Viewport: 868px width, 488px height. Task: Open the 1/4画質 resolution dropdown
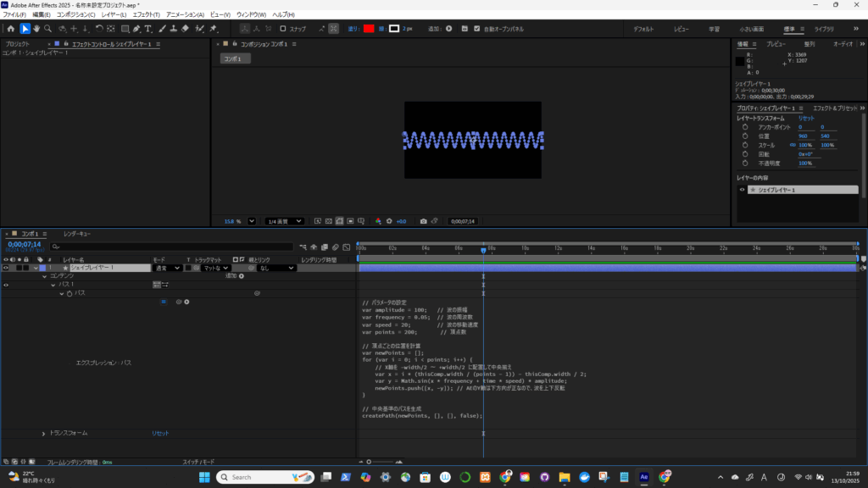tap(284, 221)
